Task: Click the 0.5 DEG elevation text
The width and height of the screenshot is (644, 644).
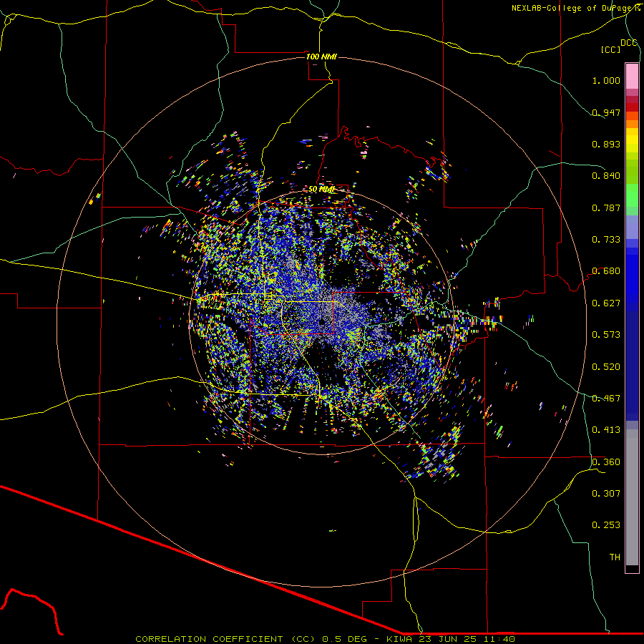Action: point(344,639)
